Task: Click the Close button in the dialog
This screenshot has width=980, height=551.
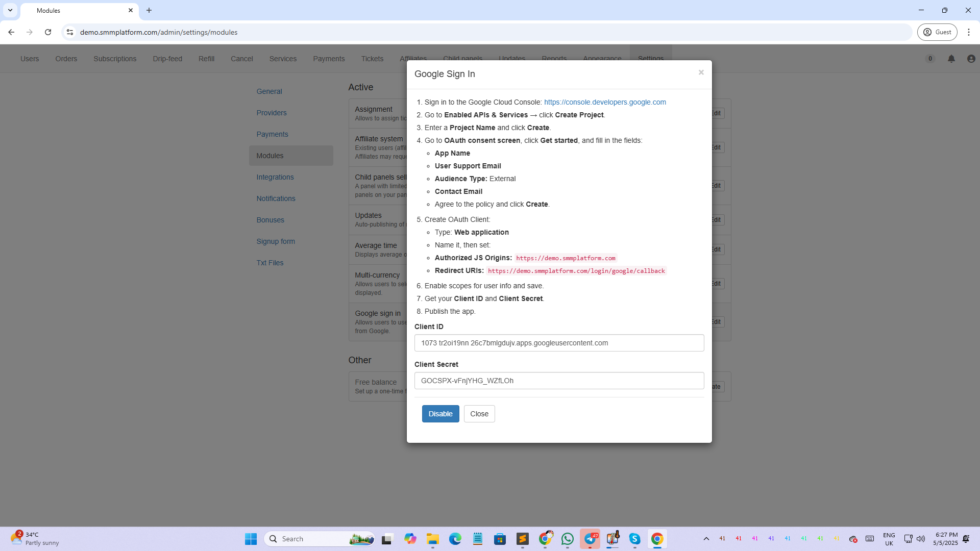Action: tap(479, 414)
